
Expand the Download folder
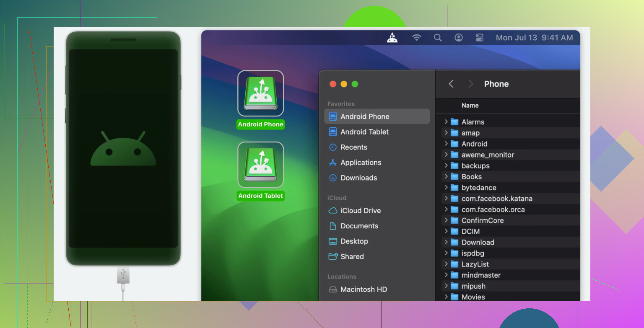pyautogui.click(x=446, y=242)
